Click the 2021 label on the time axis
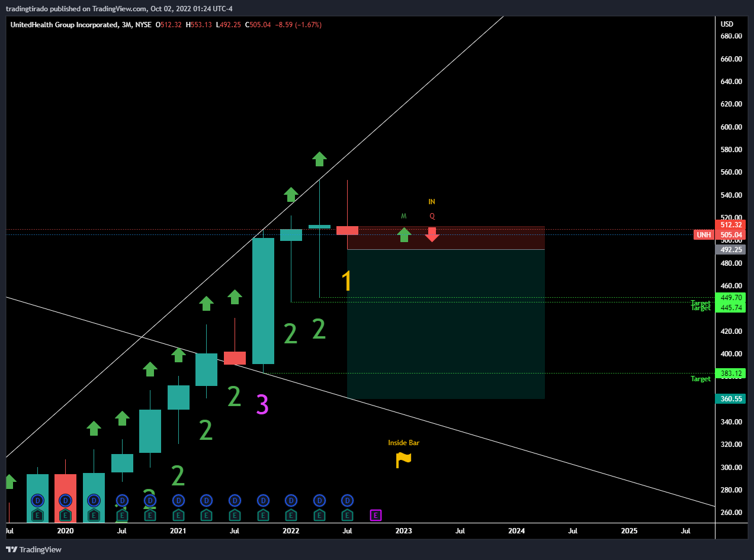This screenshot has height=560, width=754. point(178,531)
